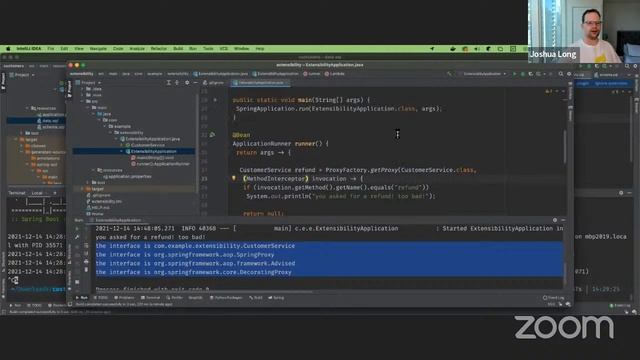Open the Python Packages tool window

(x=226, y=298)
